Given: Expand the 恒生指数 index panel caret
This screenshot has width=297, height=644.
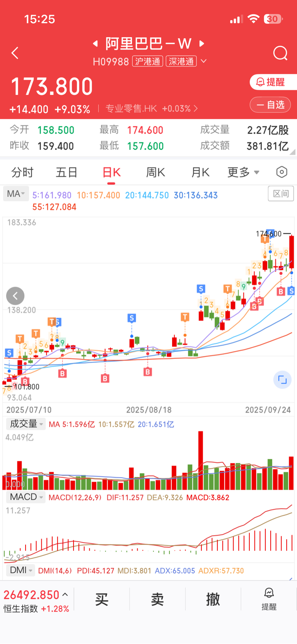Looking at the screenshot, I should tap(65, 595).
